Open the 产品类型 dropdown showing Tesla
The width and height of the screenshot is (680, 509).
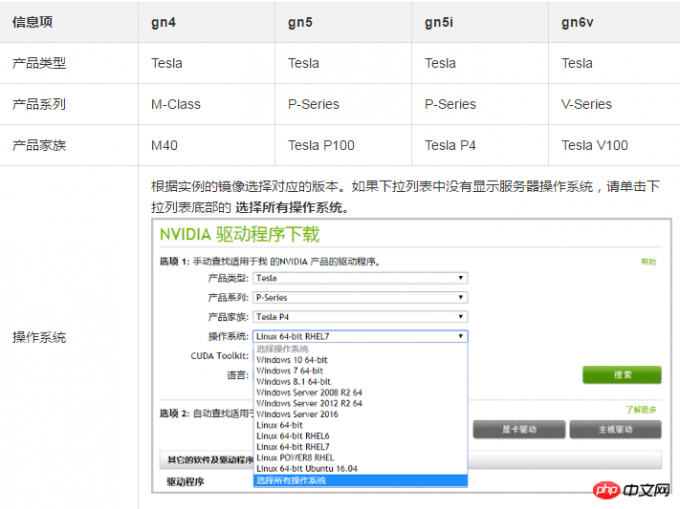[360, 278]
